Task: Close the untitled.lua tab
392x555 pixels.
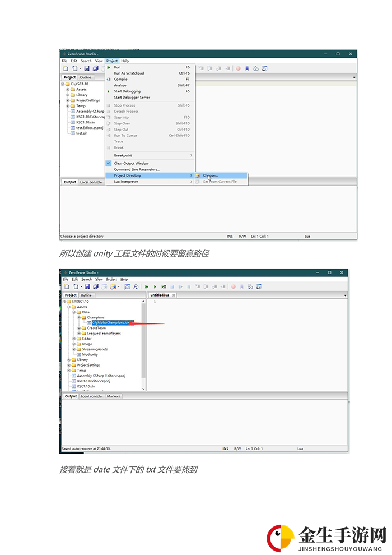Action: [174, 295]
